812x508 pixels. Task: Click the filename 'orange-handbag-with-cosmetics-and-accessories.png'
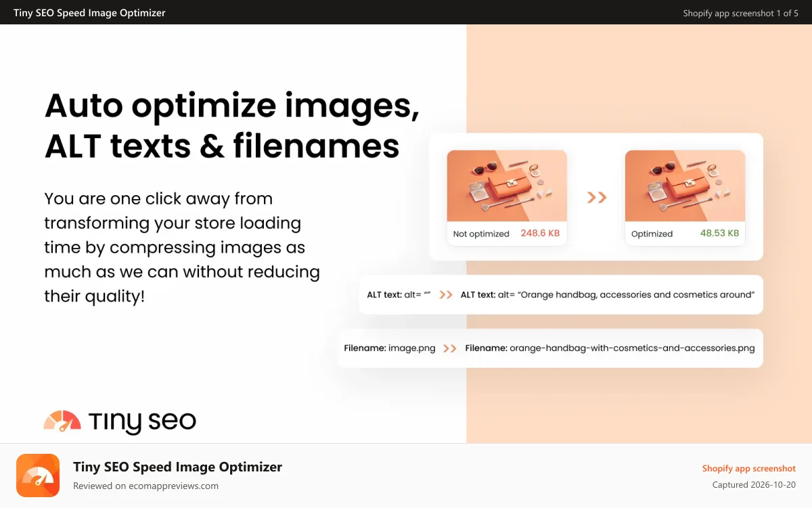[x=632, y=348]
